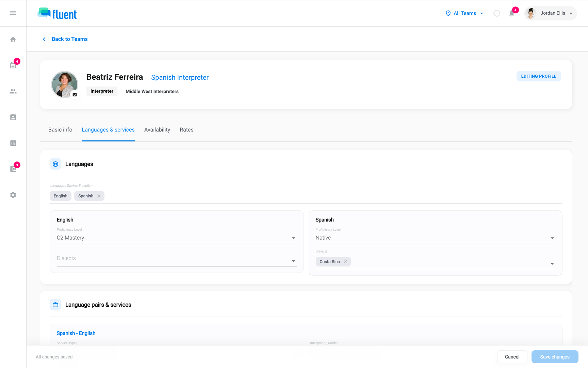Switch to the Rates tab

(186, 130)
